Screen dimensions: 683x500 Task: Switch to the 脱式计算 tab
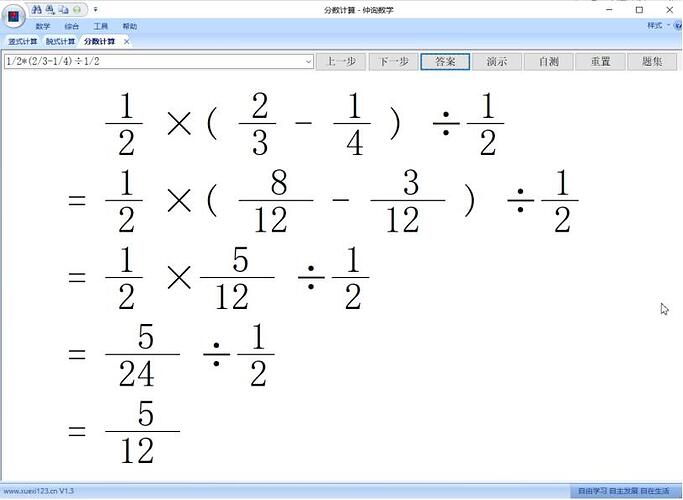[61, 41]
